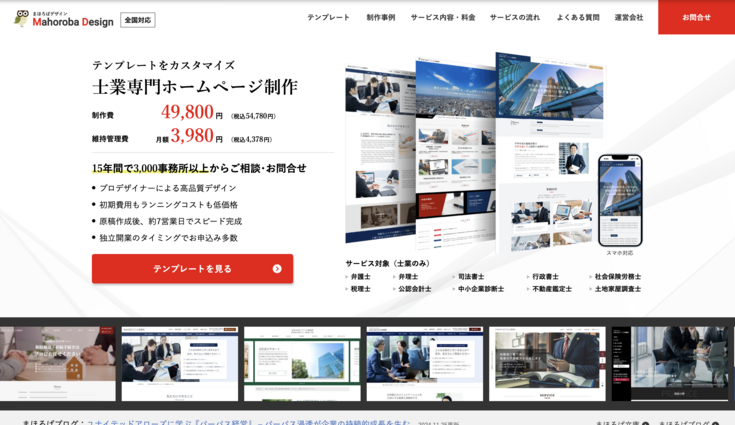This screenshot has width=735, height=425.
Task: Open the テンプレート menu item
Action: pyautogui.click(x=328, y=18)
